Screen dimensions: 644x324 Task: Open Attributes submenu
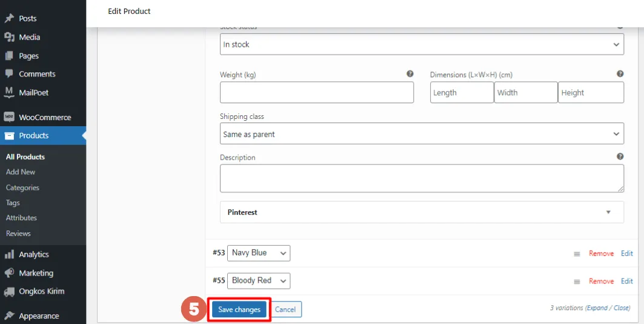click(x=21, y=218)
